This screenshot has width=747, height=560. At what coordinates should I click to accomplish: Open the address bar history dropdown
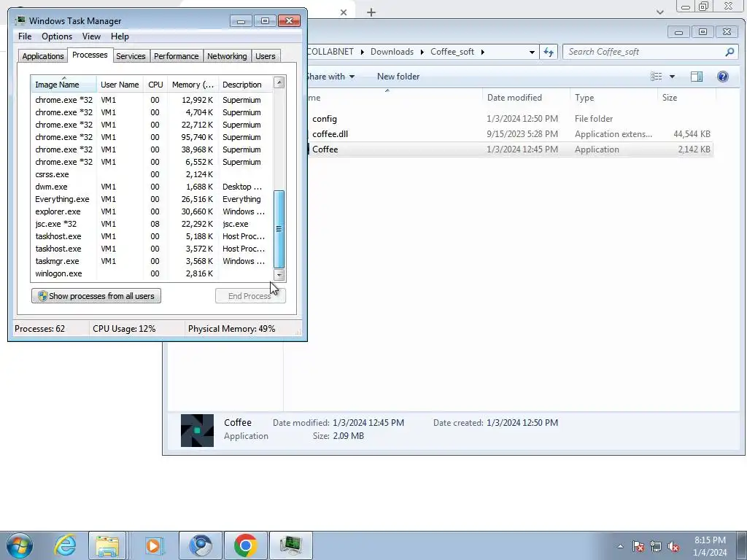[532, 52]
